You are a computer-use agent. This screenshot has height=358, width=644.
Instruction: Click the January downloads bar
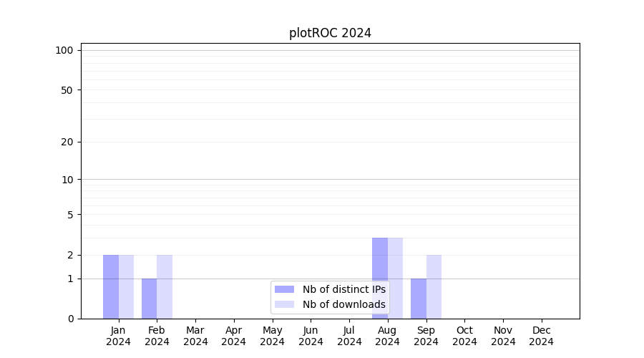coord(126,286)
